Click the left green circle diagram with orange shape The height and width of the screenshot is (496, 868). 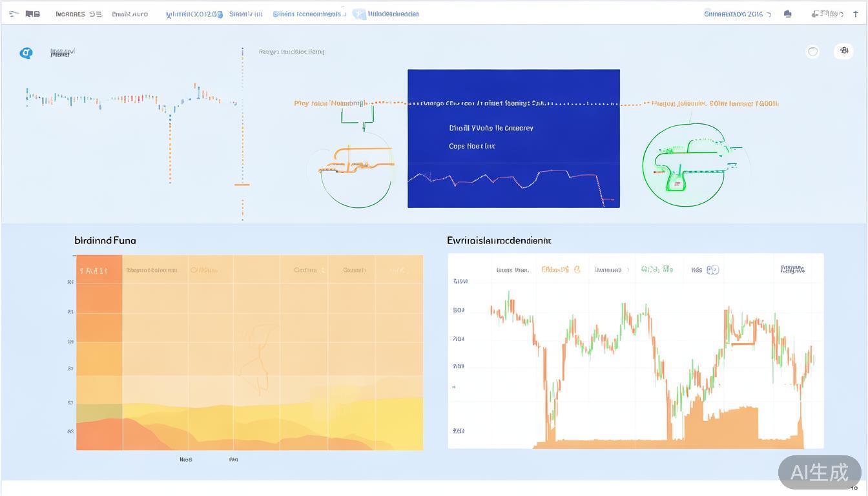click(356, 168)
